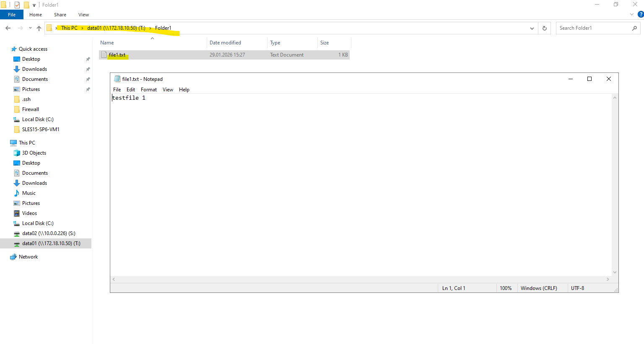The height and width of the screenshot is (344, 644).
Task: Select Desktop under Quick access
Action: 31,59
